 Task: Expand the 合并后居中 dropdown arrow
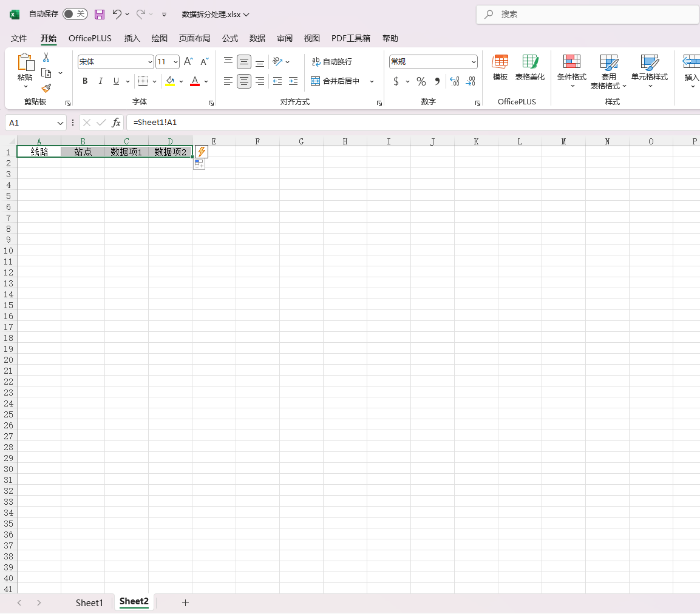(372, 81)
